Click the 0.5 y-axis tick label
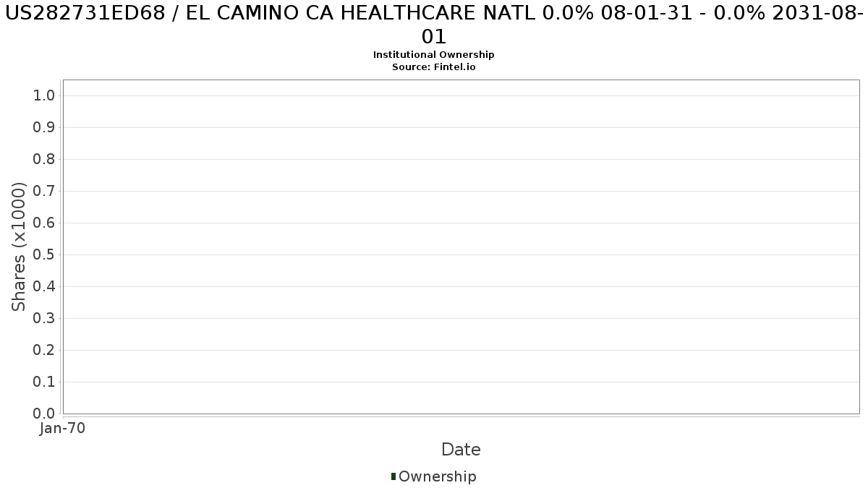Image resolution: width=868 pixels, height=488 pixels. pos(45,255)
